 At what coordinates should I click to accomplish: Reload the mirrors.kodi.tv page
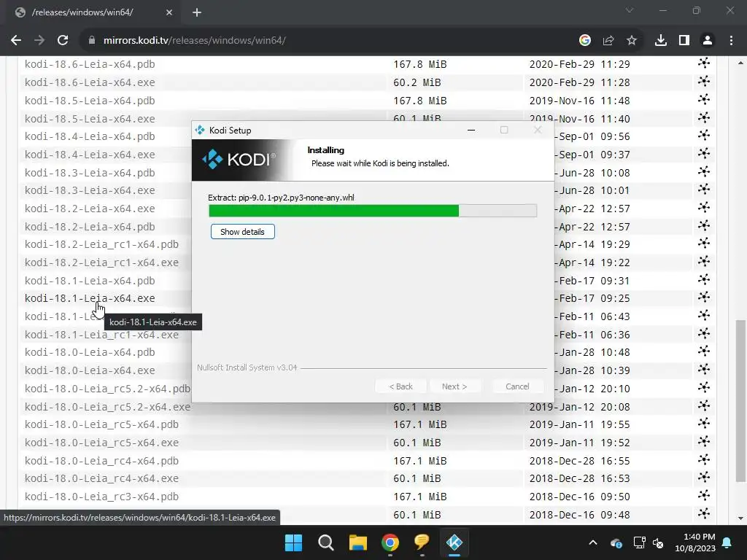click(x=63, y=41)
